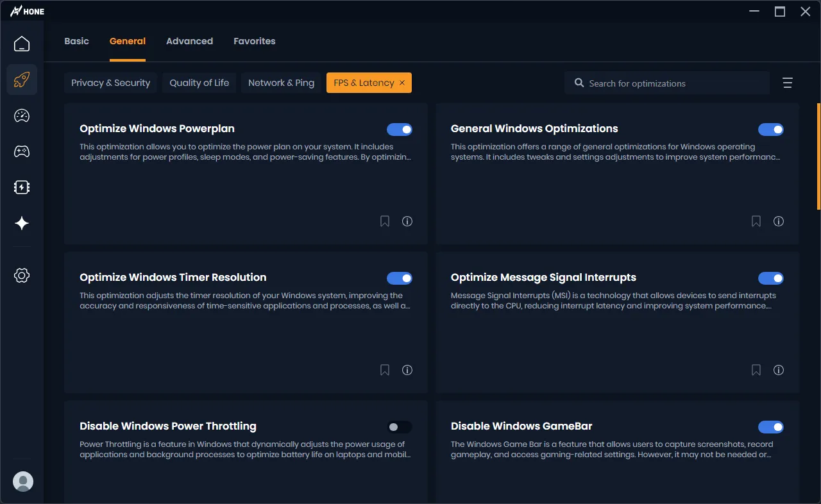Show info for Optimize Message Signal Interrupts

coord(779,370)
